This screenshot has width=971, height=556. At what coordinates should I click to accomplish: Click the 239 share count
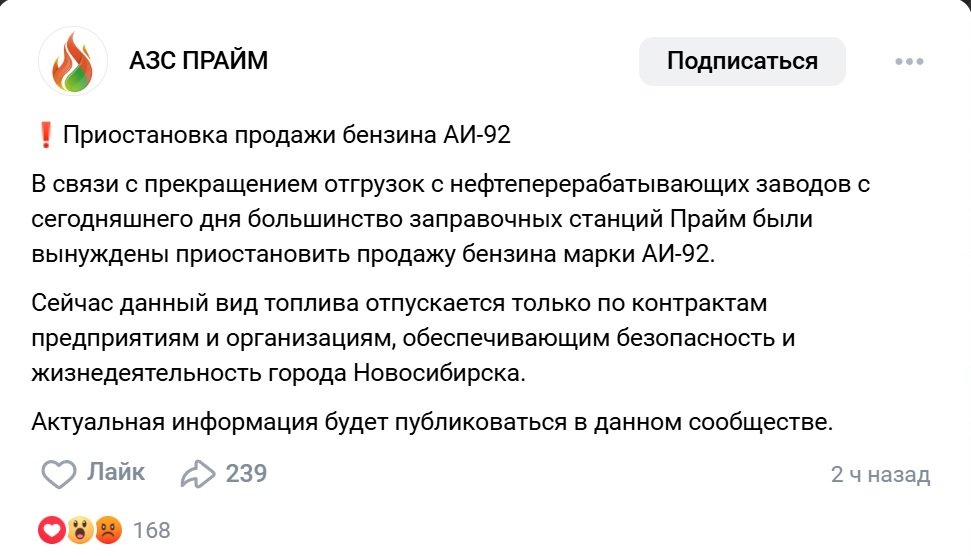[246, 473]
